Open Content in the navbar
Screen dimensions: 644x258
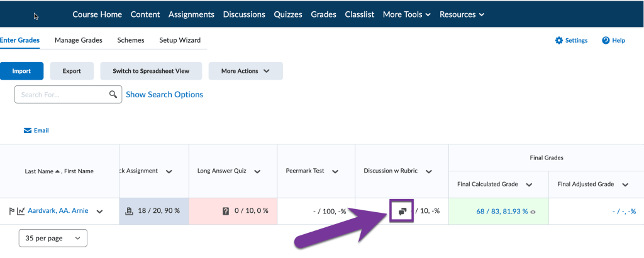tap(145, 14)
